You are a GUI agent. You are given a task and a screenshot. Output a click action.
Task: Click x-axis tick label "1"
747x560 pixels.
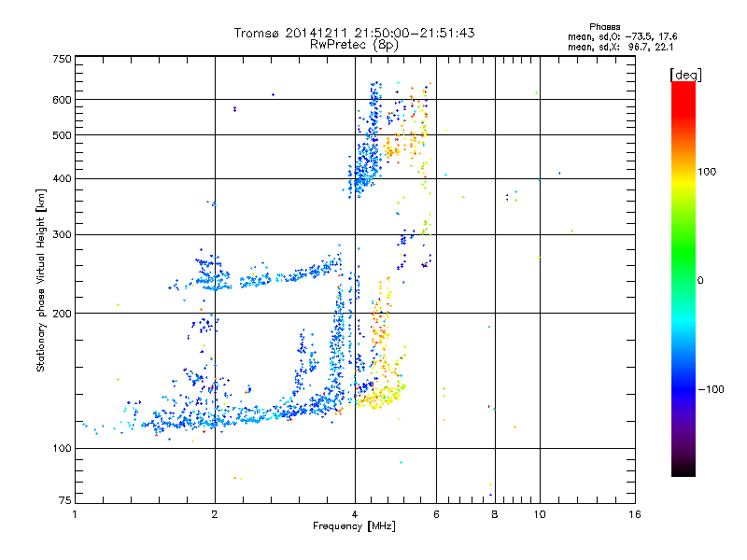75,514
